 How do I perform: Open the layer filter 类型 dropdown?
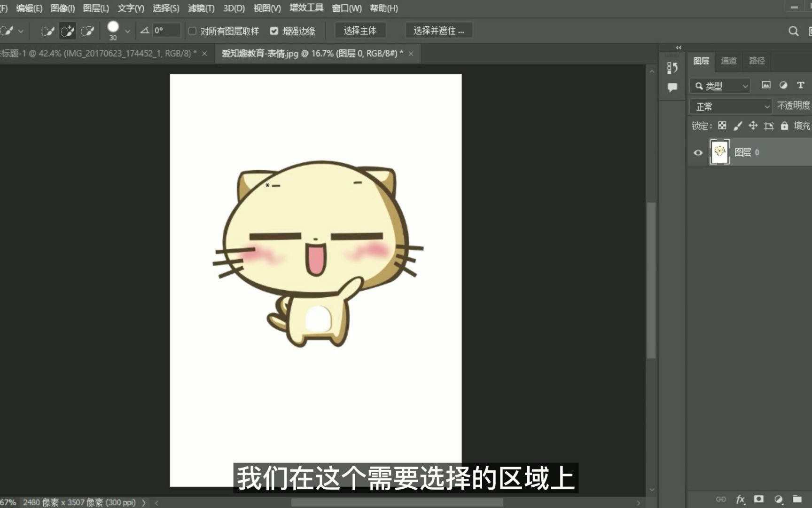pyautogui.click(x=719, y=86)
